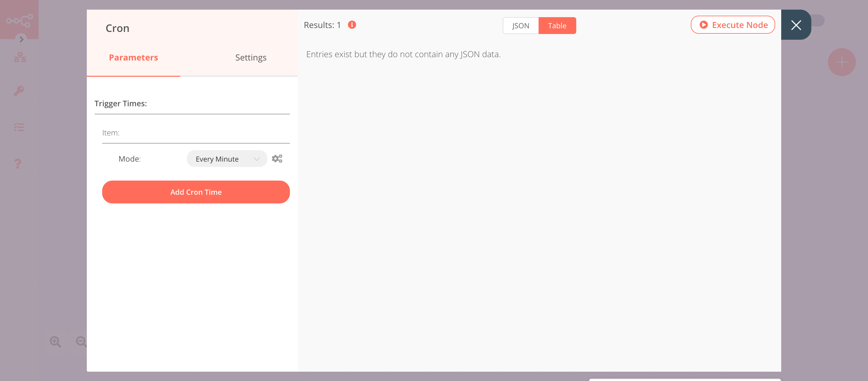
Task: Show results info via the info icon
Action: point(352,25)
